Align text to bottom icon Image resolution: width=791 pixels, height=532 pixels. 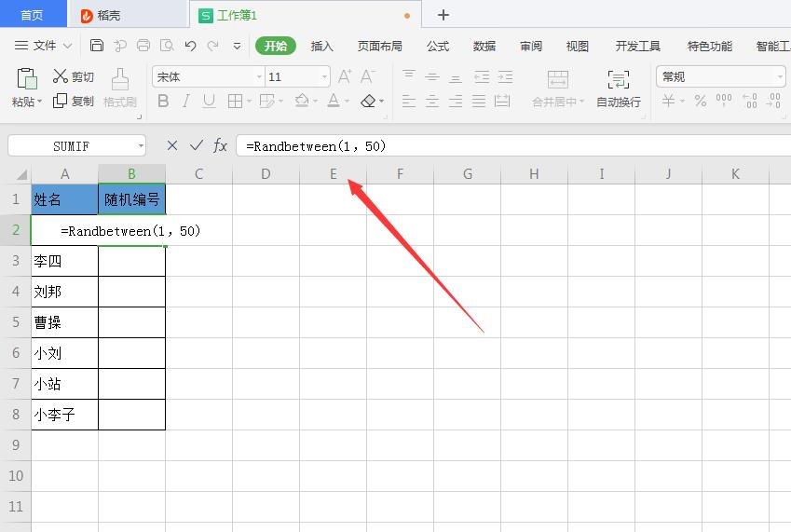coord(456,77)
